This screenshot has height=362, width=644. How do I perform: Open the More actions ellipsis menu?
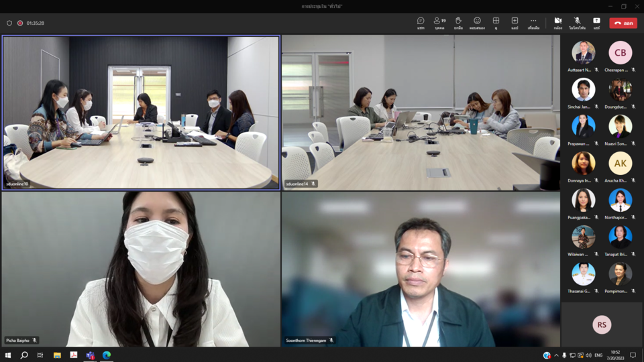533,23
